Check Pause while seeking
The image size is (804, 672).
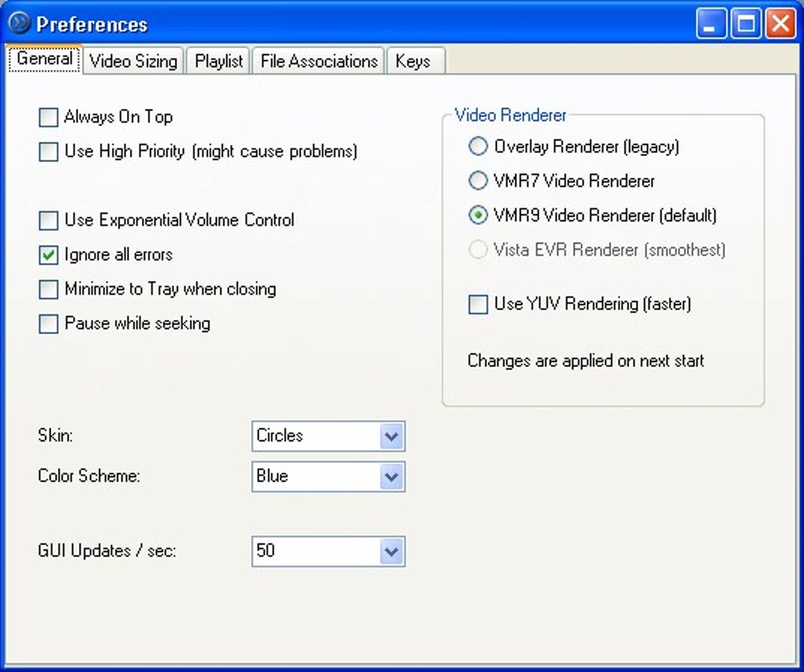pos(48,324)
